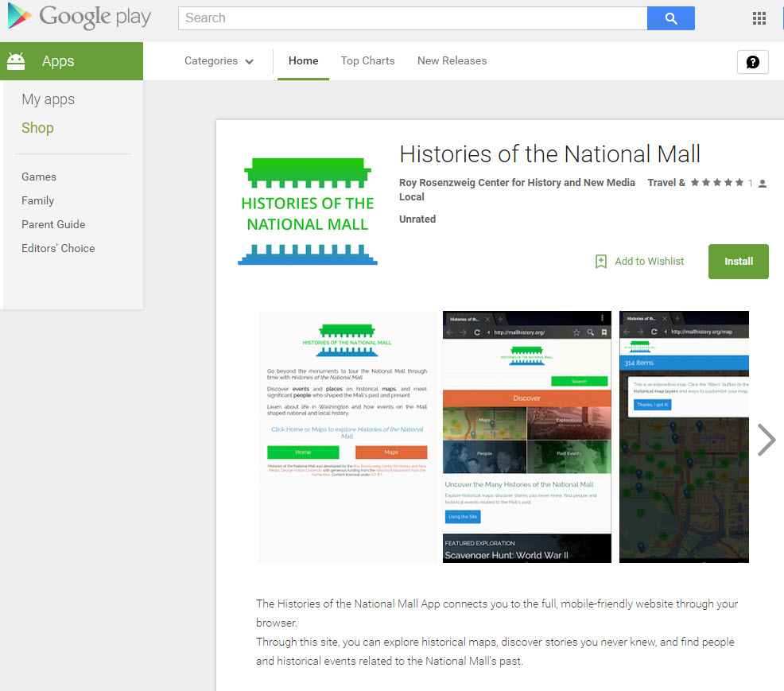
Task: Open the 314 items map screenshot
Action: coord(684,437)
